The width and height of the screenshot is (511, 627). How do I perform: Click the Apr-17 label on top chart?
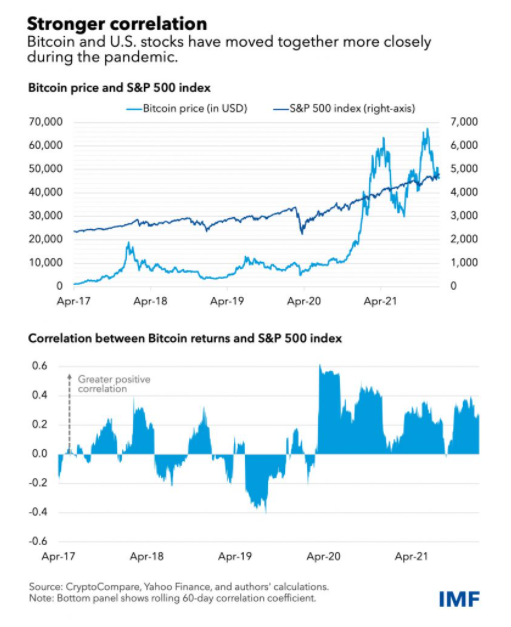tap(74, 301)
